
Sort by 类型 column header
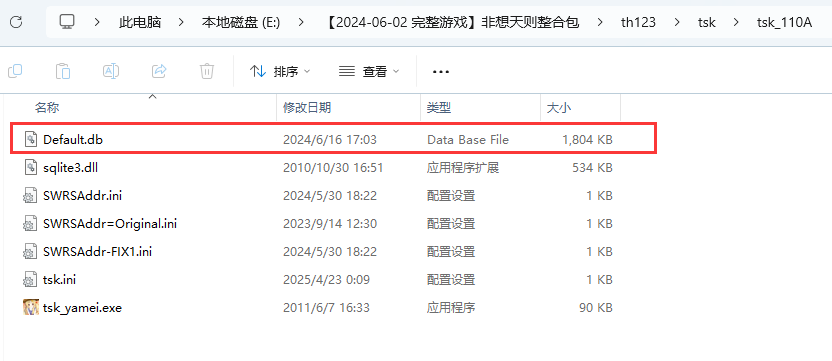click(439, 108)
